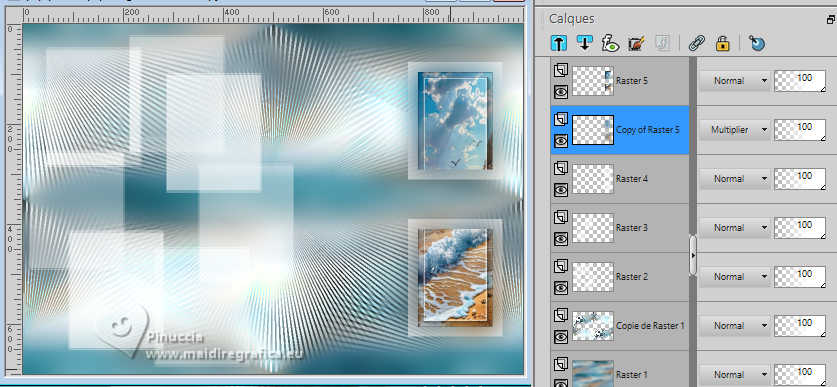Click the move layer down arrow icon

point(584,43)
